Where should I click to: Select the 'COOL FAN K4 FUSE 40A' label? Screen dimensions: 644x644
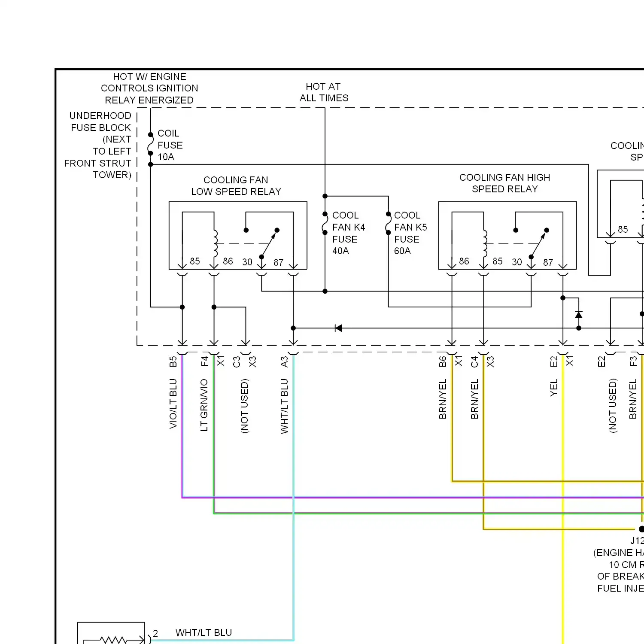[349, 233]
